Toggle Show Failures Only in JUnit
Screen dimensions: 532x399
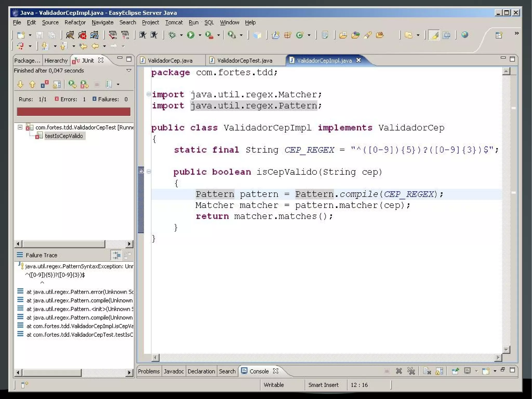coord(44,84)
